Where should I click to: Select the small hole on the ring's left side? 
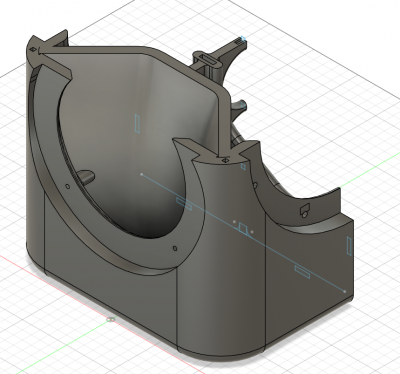click(68, 186)
